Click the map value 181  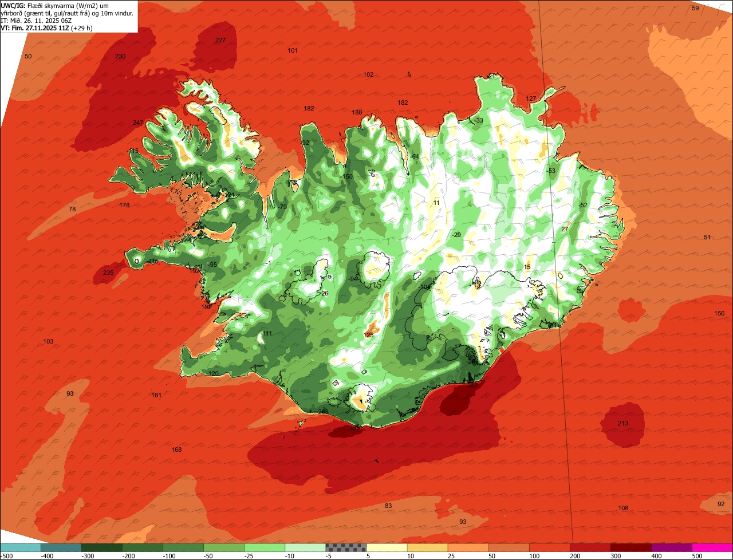click(156, 395)
